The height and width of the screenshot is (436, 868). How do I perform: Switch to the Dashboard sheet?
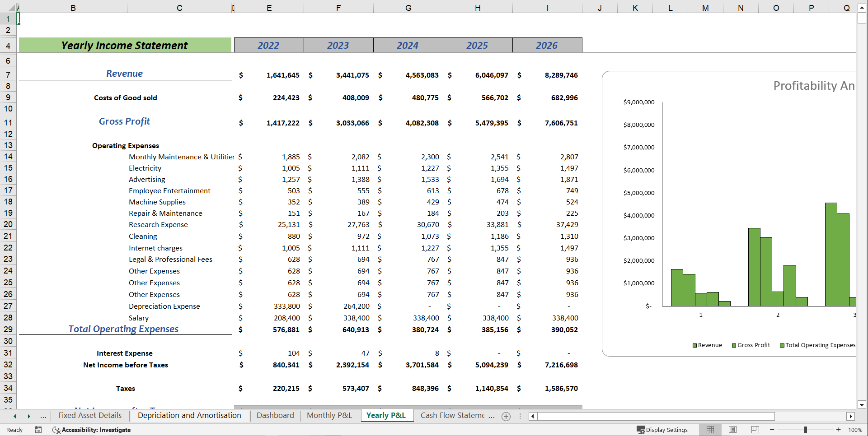click(275, 415)
